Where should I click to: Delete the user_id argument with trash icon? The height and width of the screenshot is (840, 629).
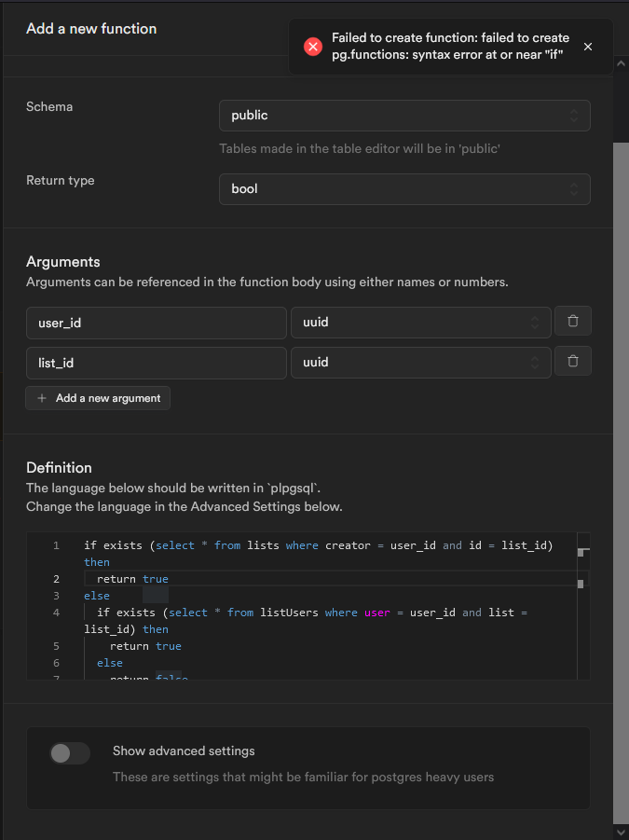(x=573, y=322)
